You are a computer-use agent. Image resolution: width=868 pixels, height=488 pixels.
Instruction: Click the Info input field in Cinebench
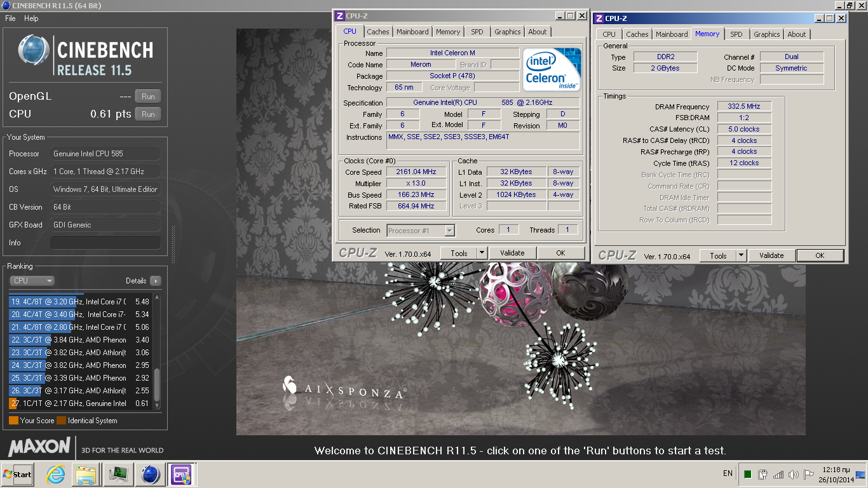click(x=105, y=243)
